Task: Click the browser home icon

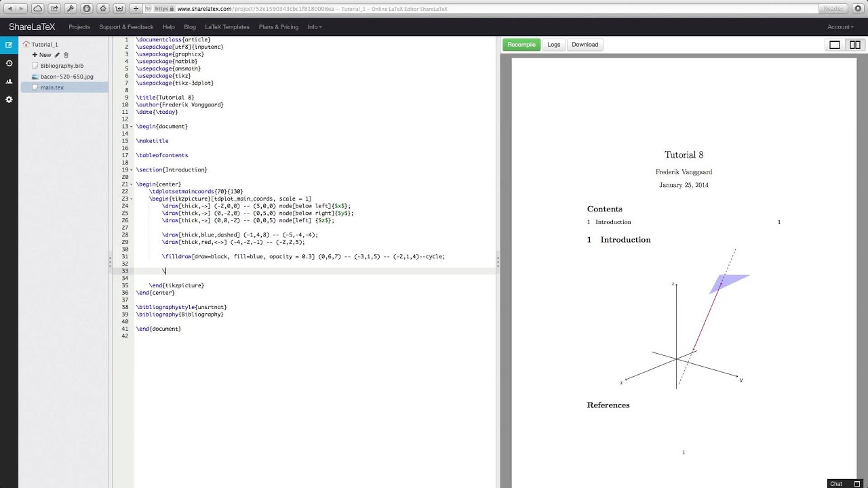Action: tap(103, 9)
